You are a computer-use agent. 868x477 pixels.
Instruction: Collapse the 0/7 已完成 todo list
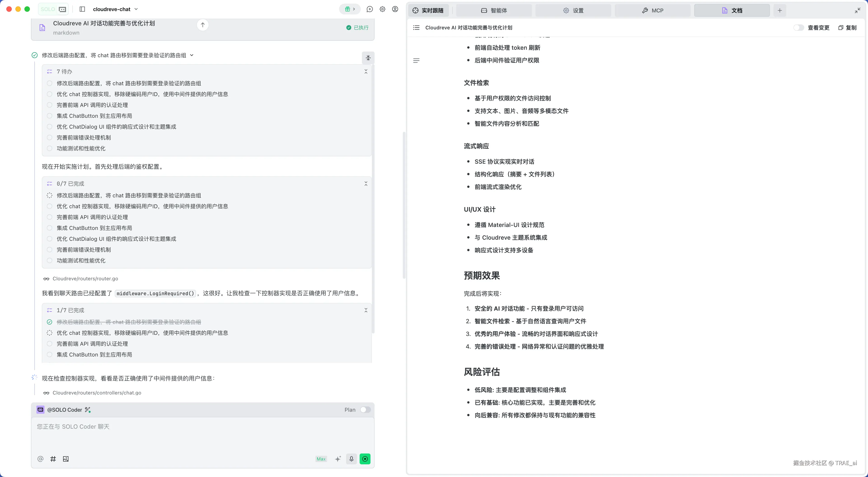[x=366, y=184]
